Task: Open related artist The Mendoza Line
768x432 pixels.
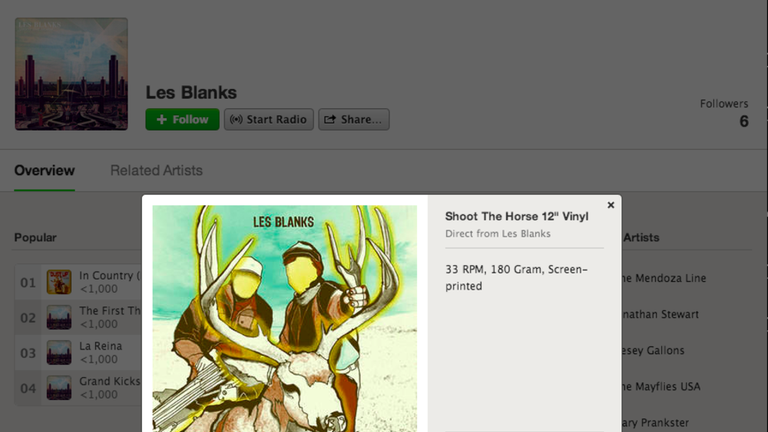Action: [664, 278]
